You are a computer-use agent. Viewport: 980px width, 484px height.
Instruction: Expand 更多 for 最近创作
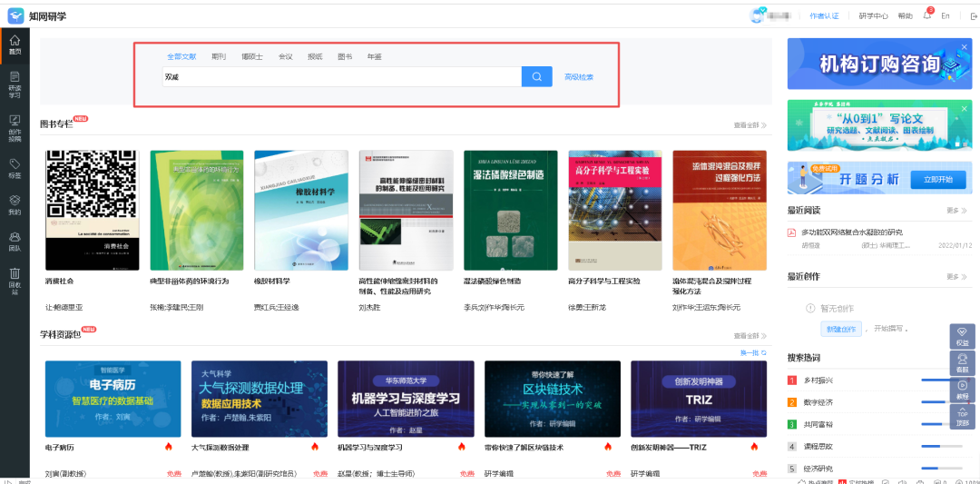[957, 276]
